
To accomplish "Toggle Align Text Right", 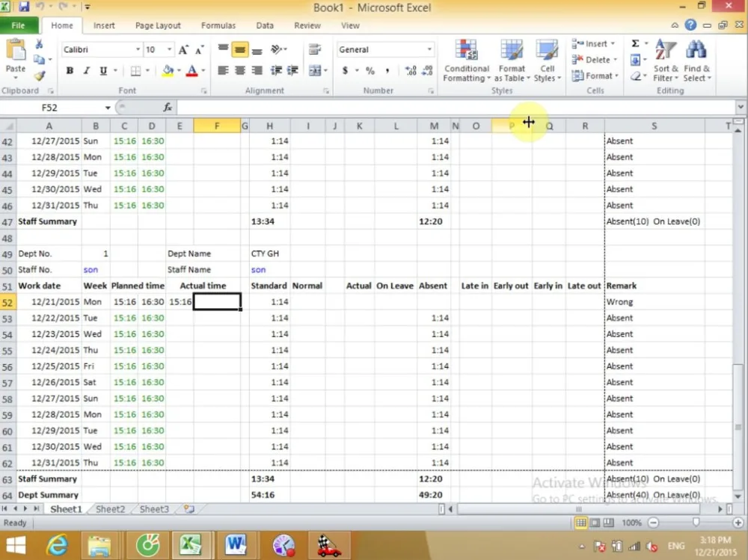I will point(257,70).
